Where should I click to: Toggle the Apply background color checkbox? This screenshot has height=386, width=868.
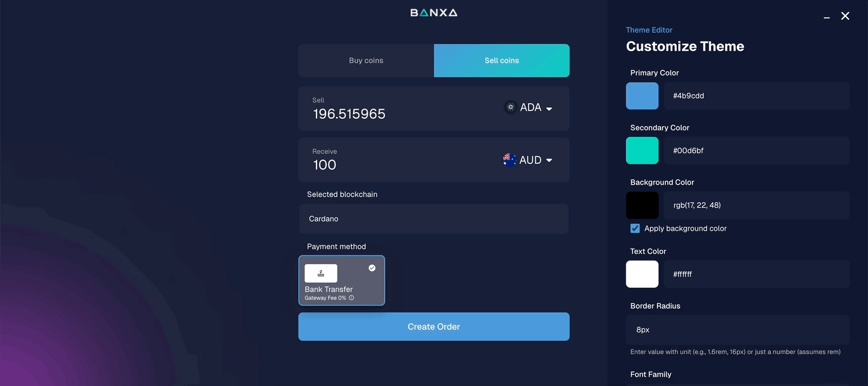click(635, 228)
